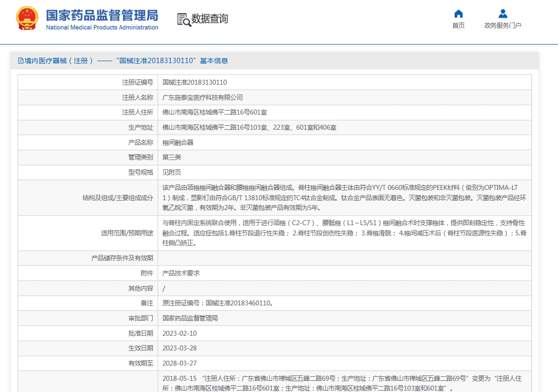Click the data query magnifier icon

[184, 20]
